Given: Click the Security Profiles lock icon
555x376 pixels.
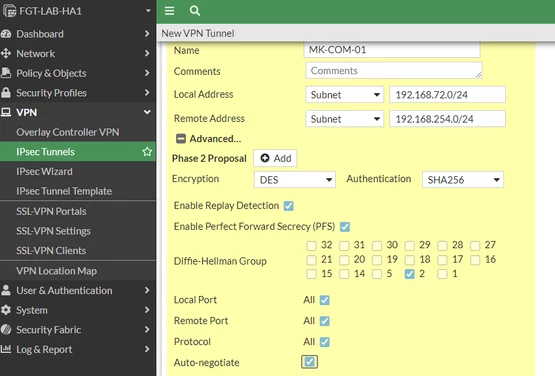Looking at the screenshot, I should [6, 93].
